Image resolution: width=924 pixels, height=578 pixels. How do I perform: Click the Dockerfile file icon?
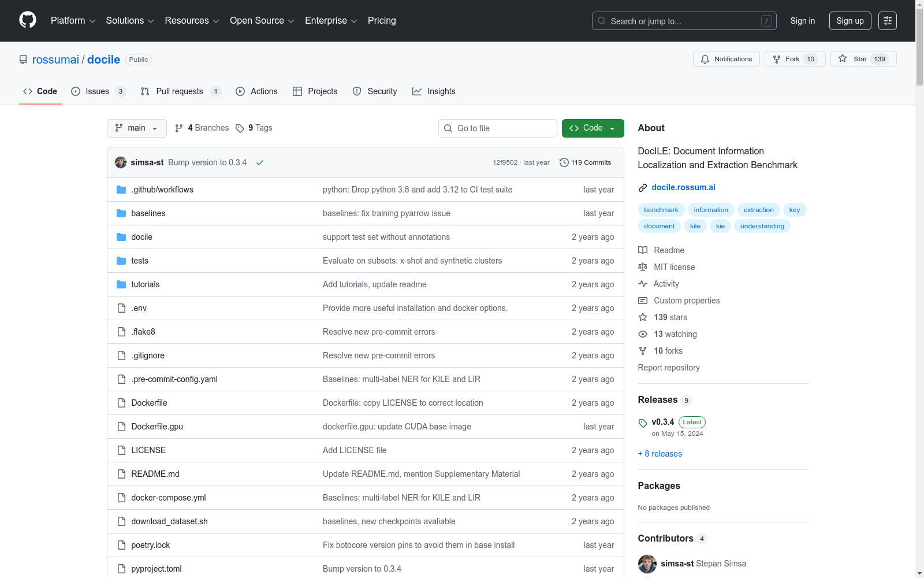coord(121,403)
